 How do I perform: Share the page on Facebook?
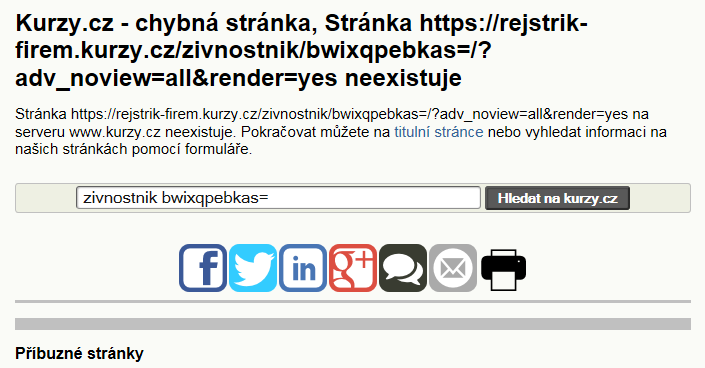[x=203, y=268]
